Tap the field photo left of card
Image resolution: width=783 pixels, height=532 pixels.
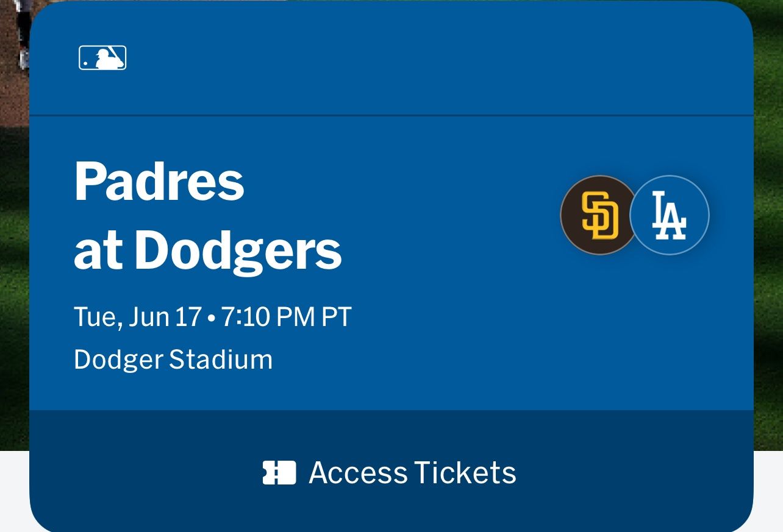point(13,244)
